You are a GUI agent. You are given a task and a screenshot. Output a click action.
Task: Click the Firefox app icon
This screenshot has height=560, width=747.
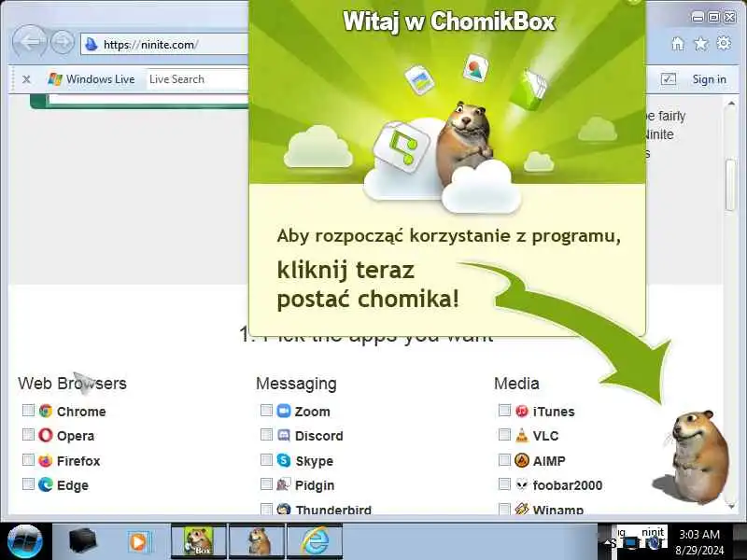[46, 460]
